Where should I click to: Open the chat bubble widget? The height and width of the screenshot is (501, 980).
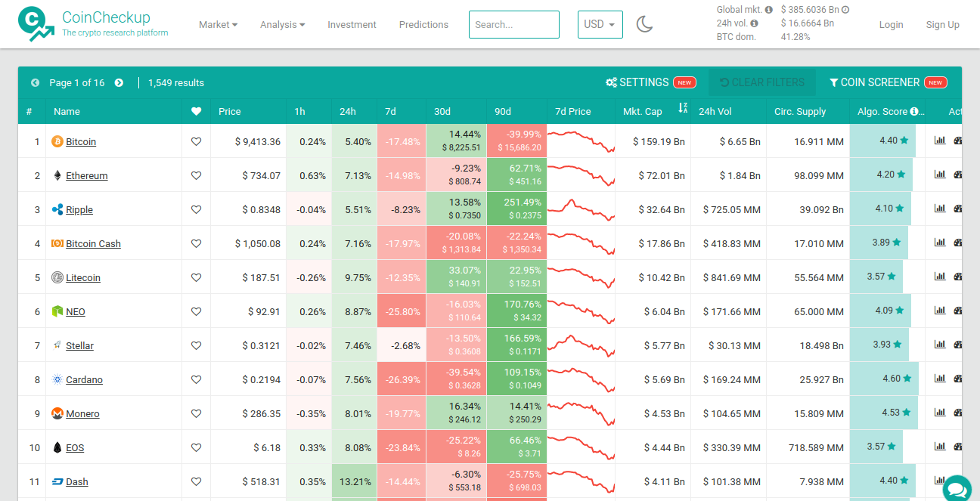point(957,489)
